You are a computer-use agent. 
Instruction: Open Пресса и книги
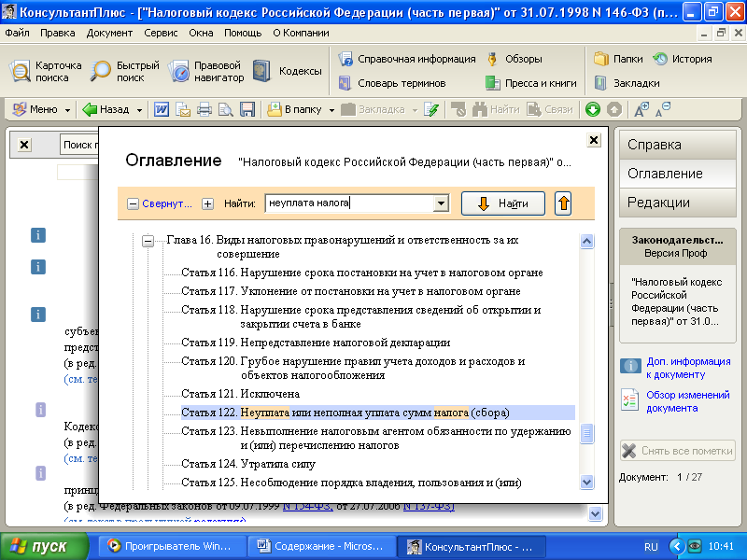pos(530,83)
